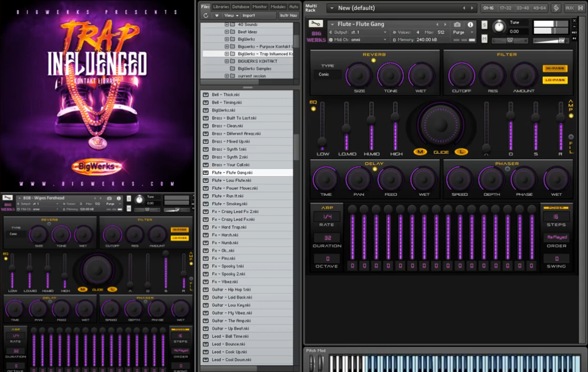Click the Delay FEED knob
Screen dimensions: 588x372
tap(390, 179)
